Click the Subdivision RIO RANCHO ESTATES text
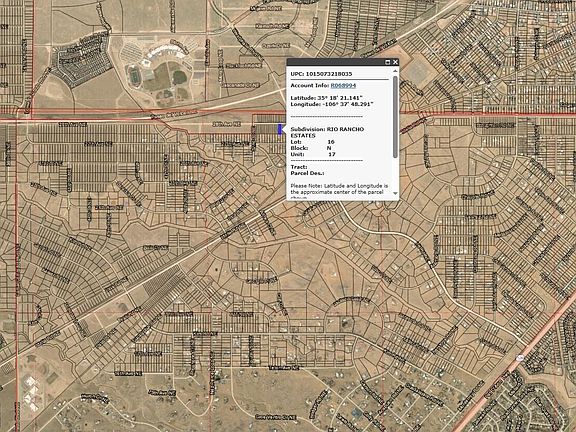 [327, 132]
